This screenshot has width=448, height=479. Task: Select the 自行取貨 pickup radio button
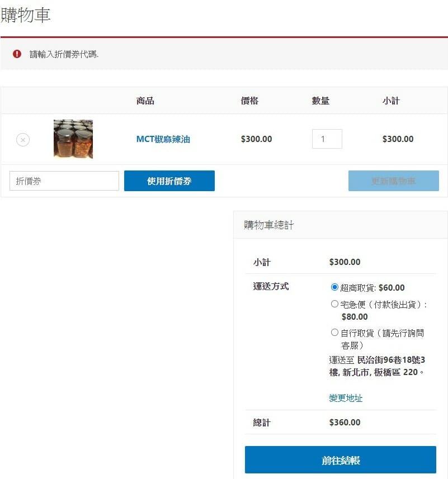[x=334, y=332]
